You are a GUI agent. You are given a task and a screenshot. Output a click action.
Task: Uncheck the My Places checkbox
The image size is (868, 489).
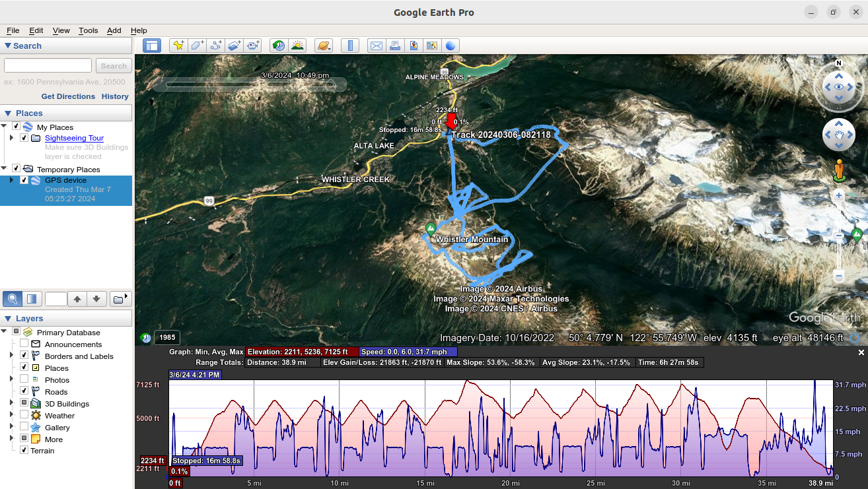pos(16,127)
